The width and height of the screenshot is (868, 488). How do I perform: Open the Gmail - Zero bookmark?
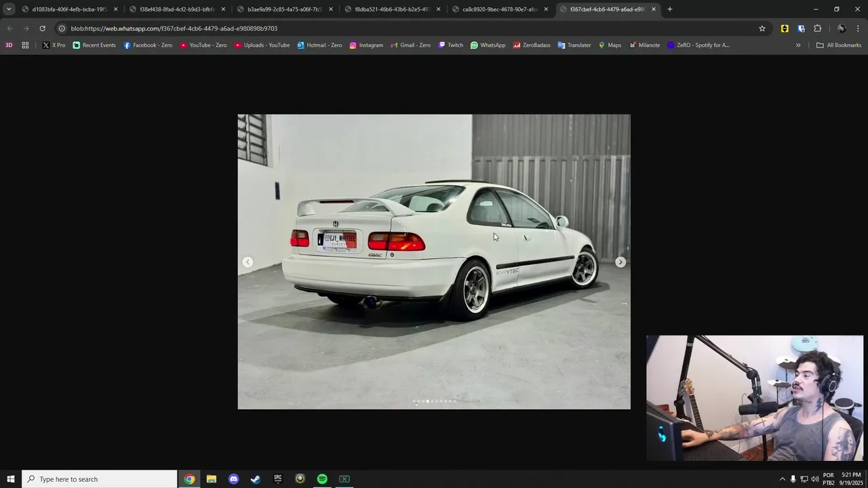(x=410, y=45)
